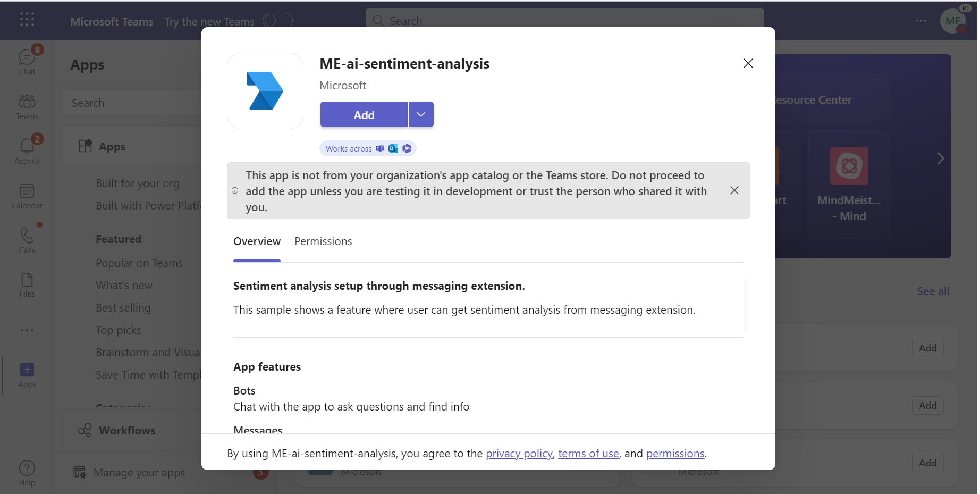Click the Featured section heading
The image size is (980, 494).
119,239
